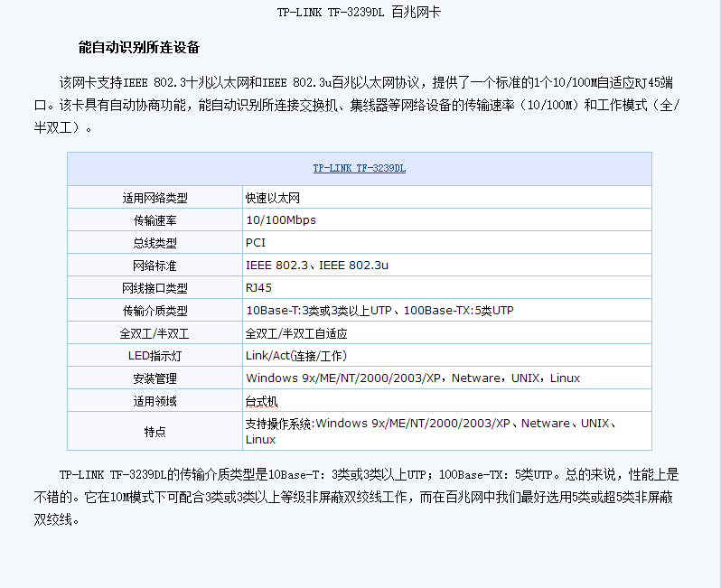Click the 网络标准 row label

tap(154, 266)
